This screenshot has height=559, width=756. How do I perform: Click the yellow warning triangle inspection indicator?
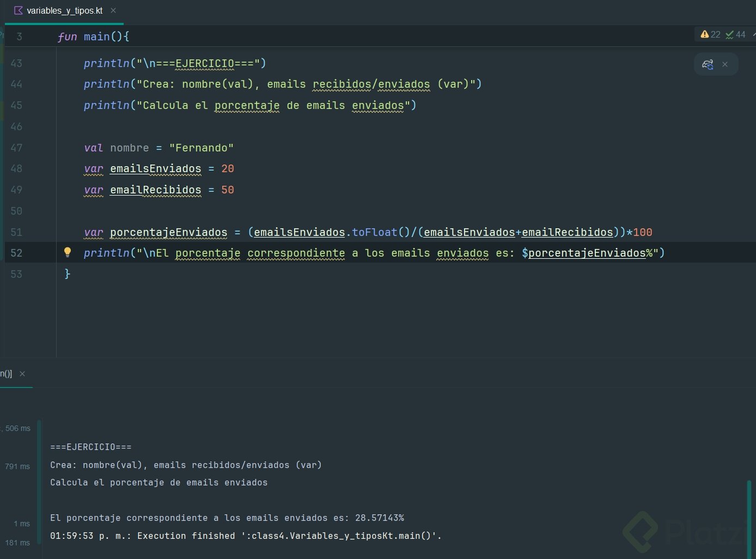(705, 34)
